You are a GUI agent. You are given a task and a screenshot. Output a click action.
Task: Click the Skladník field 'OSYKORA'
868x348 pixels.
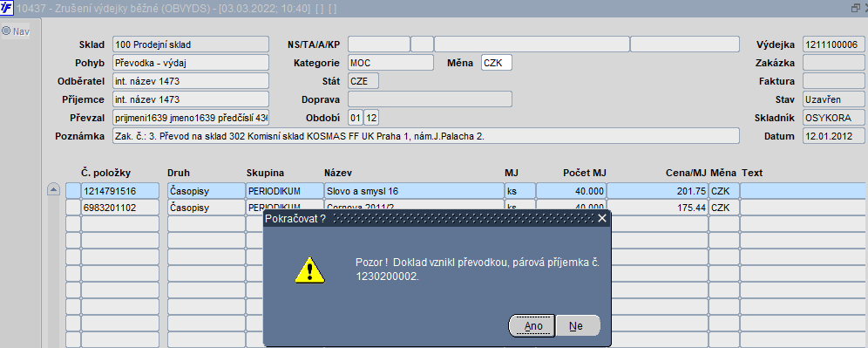[834, 118]
